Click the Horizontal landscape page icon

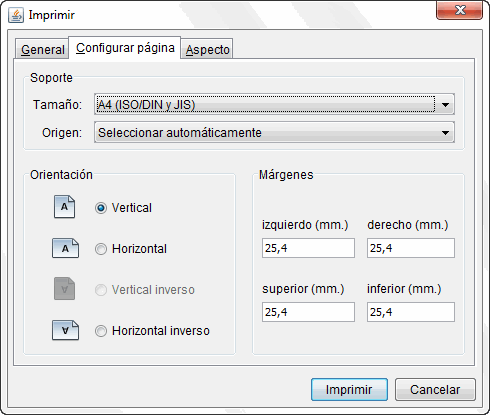coord(65,248)
